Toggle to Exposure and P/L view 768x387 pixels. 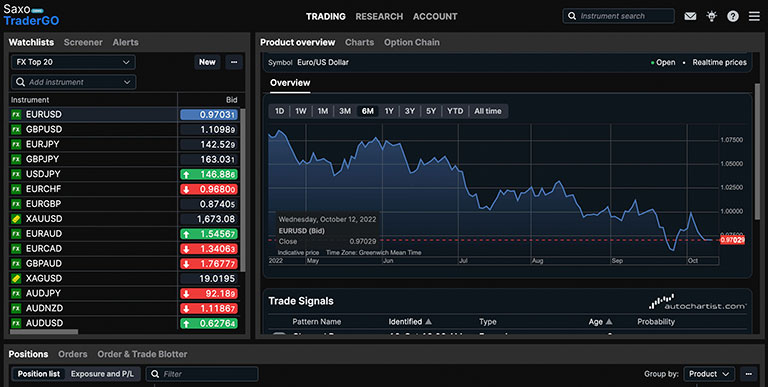[102, 374]
